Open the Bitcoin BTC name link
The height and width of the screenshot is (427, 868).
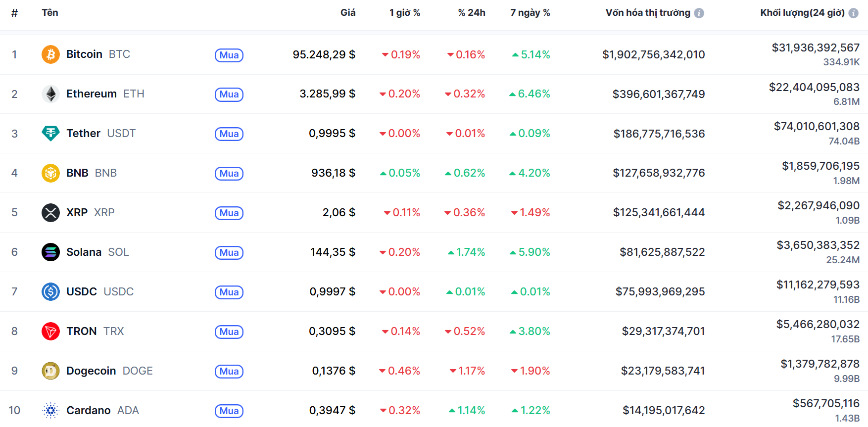[x=98, y=54]
